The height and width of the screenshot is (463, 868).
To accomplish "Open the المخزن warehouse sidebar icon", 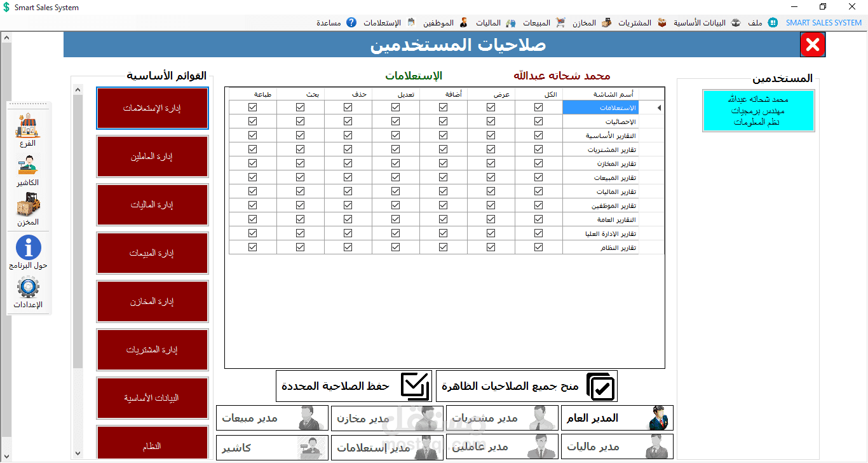I will pos(27,209).
